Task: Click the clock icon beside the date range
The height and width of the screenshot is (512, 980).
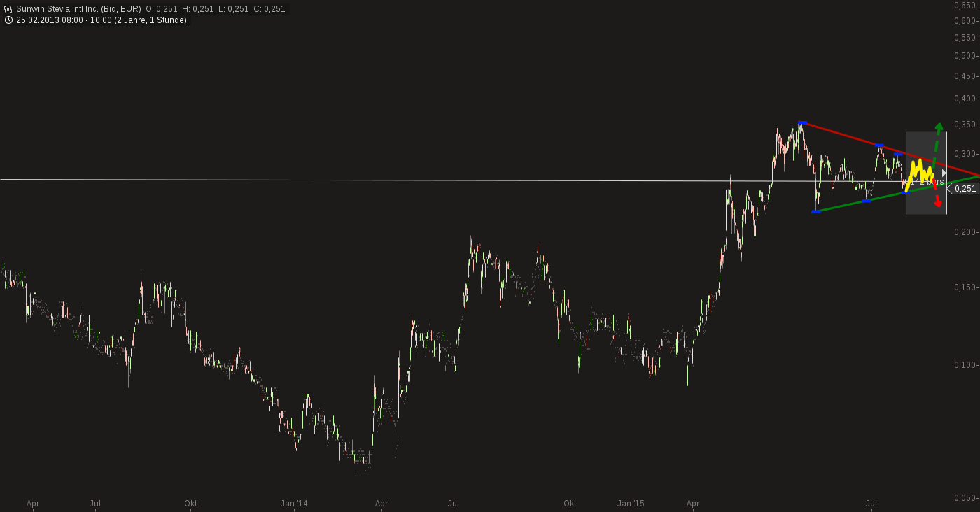Action: tap(8, 20)
